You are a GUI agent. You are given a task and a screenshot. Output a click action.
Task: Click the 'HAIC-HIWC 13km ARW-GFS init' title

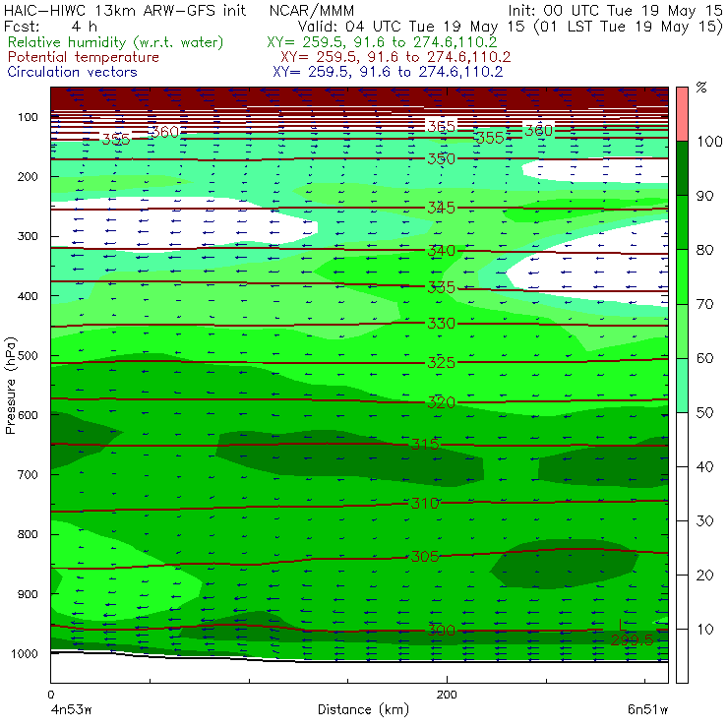[125, 11]
